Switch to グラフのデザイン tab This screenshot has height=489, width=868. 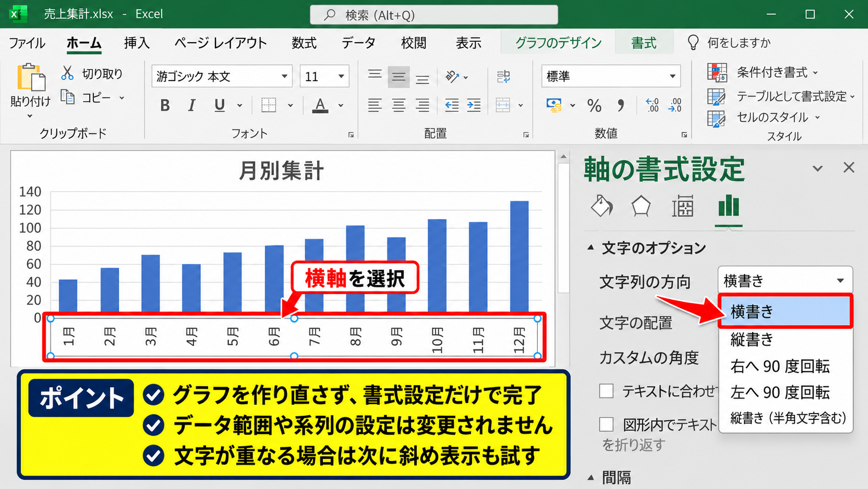click(559, 43)
